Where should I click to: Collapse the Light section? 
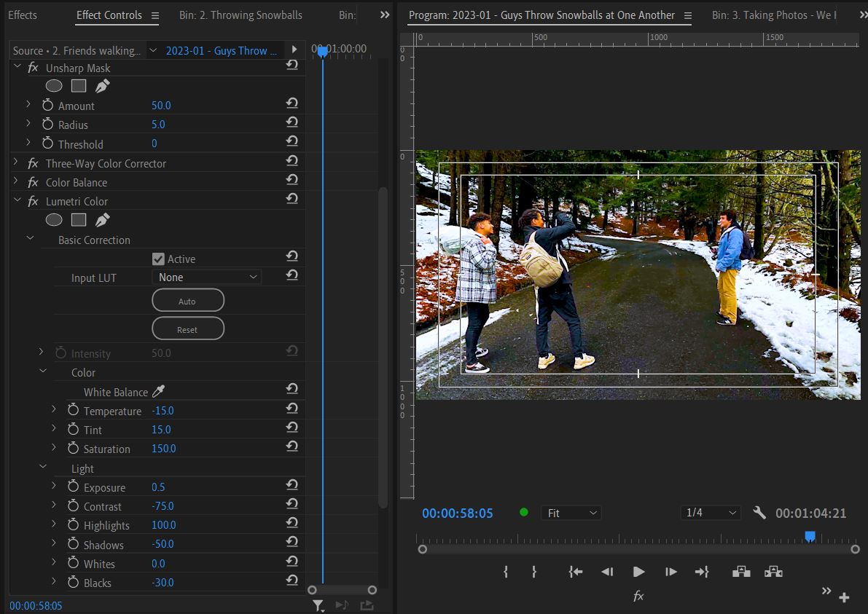point(42,467)
